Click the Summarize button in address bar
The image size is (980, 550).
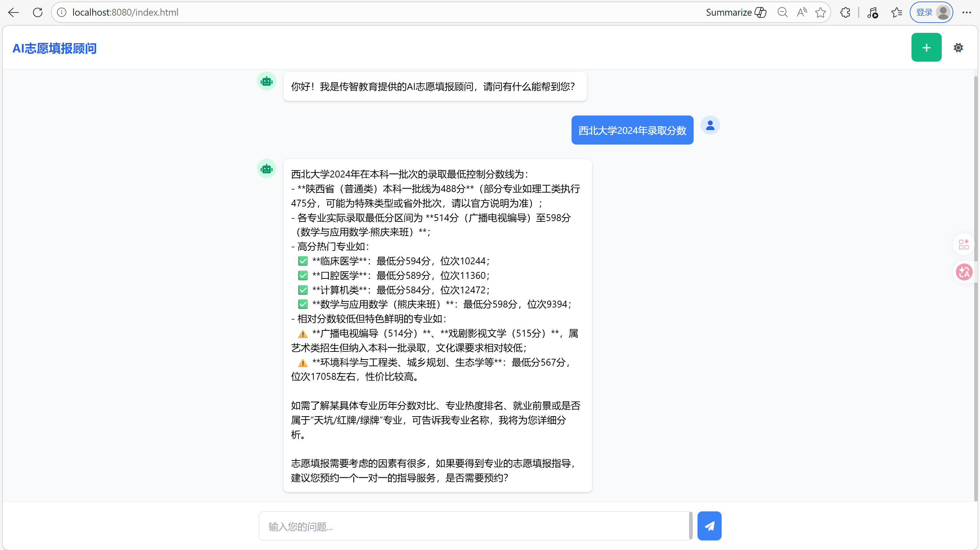736,12
